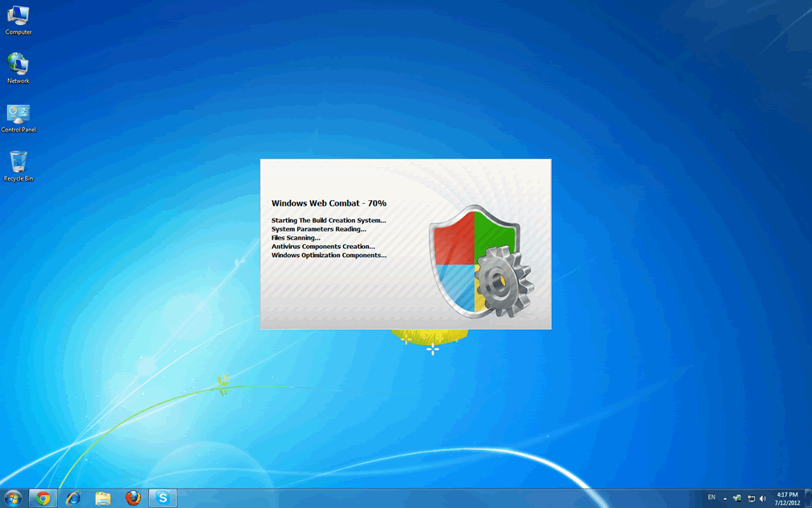Click the green tray icon beside network
This screenshot has height=508, width=812.
737,498
